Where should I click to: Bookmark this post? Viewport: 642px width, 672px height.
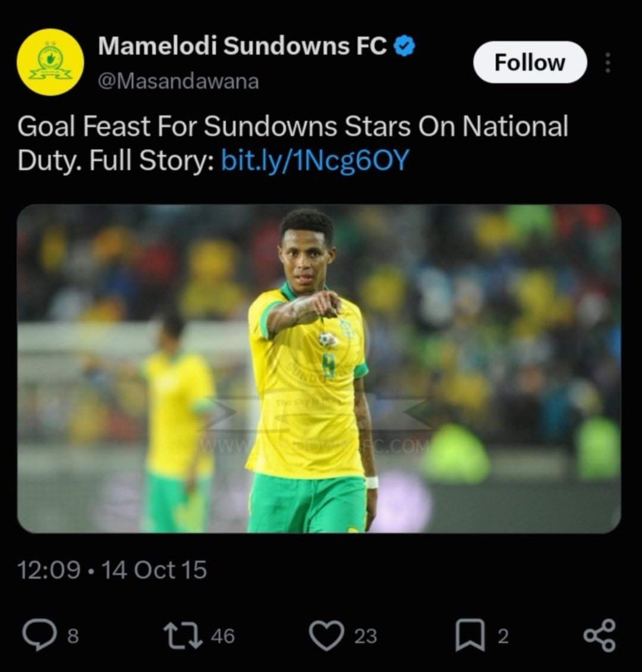(470, 635)
